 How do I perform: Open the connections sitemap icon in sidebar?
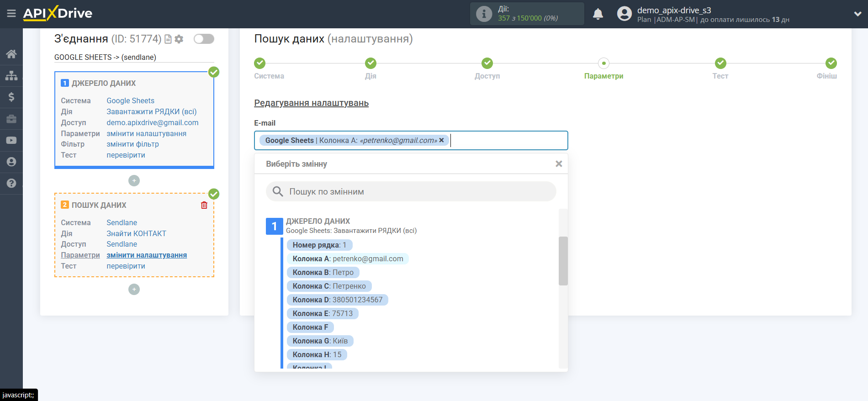pyautogui.click(x=11, y=75)
